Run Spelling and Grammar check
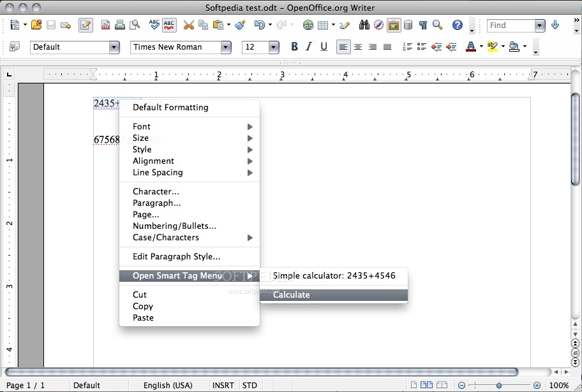Screen dimensions: 582x392 pos(154,25)
